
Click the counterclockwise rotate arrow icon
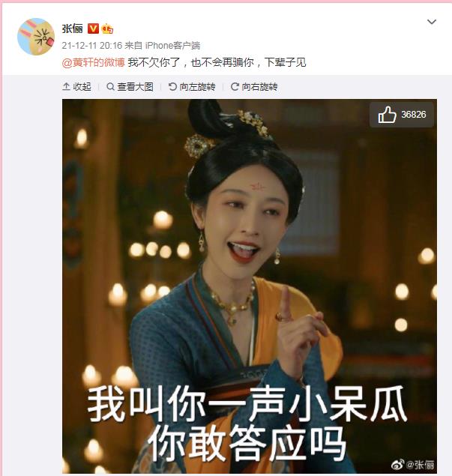[172, 87]
